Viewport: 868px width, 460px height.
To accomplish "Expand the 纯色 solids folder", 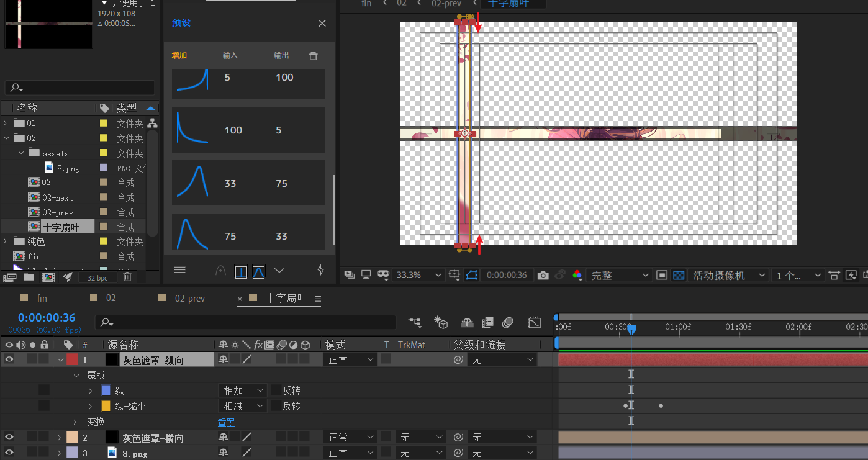I will pyautogui.click(x=6, y=241).
